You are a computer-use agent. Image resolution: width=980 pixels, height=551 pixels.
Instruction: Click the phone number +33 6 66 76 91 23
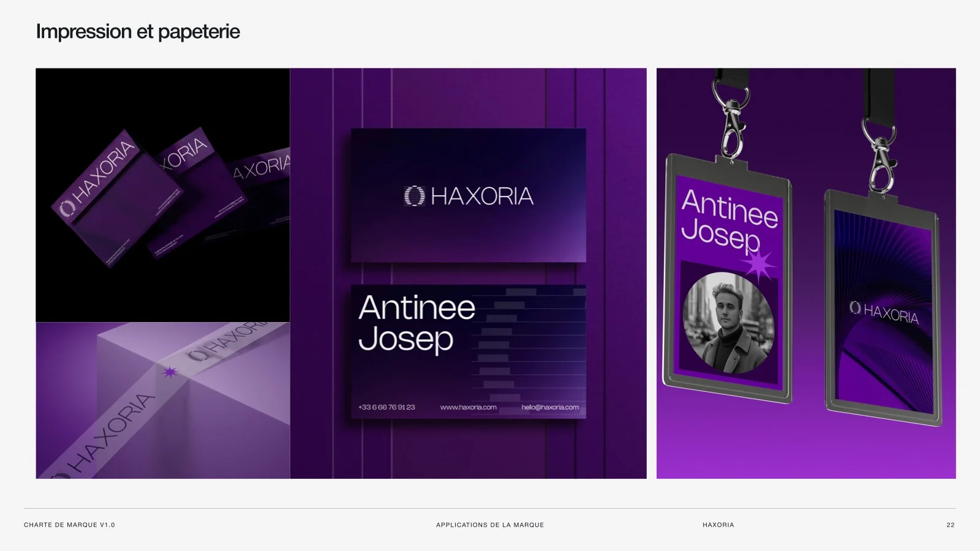pos(386,407)
